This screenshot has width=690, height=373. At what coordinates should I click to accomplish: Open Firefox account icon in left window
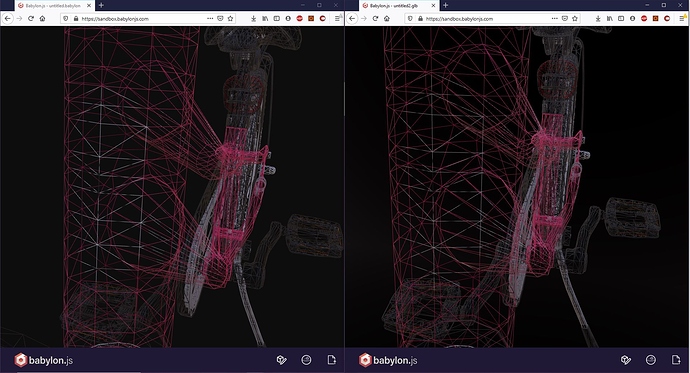tap(288, 18)
